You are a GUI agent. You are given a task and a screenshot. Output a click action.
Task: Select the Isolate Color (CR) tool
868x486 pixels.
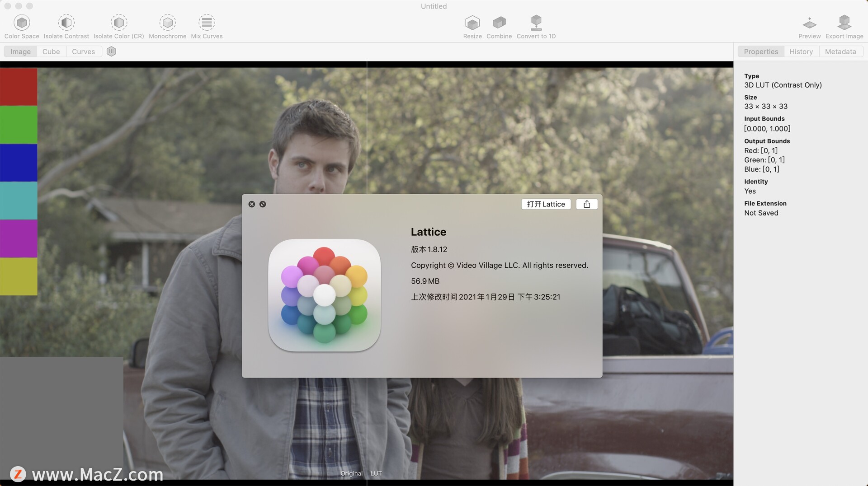click(119, 27)
